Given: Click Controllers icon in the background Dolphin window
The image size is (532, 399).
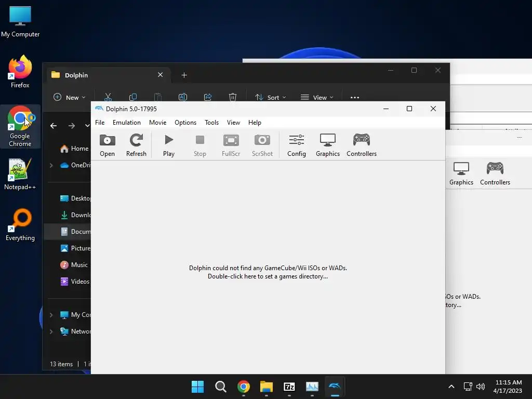Looking at the screenshot, I should (x=495, y=174).
